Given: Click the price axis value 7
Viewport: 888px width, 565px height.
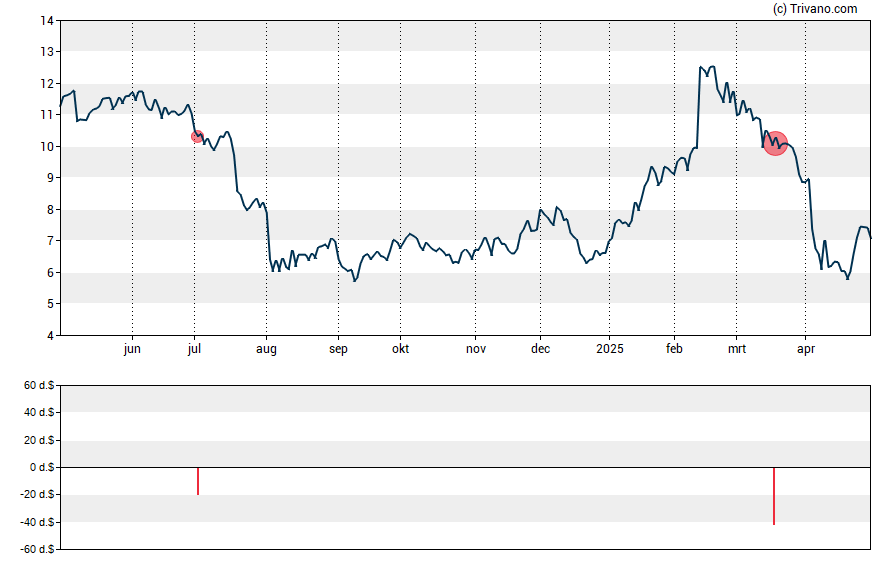Looking at the screenshot, I should tap(50, 241).
